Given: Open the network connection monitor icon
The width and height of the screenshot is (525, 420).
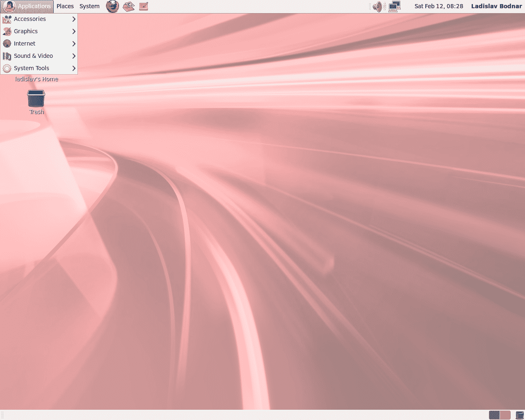Looking at the screenshot, I should pos(395,6).
